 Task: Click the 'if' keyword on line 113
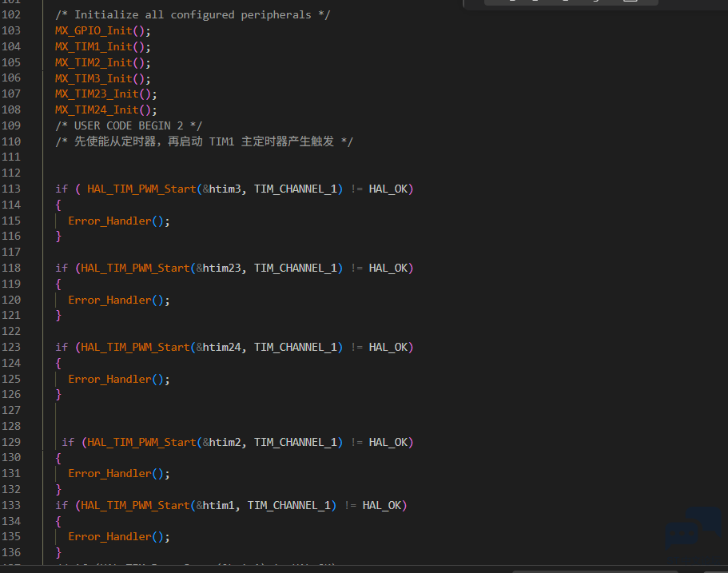click(x=62, y=189)
